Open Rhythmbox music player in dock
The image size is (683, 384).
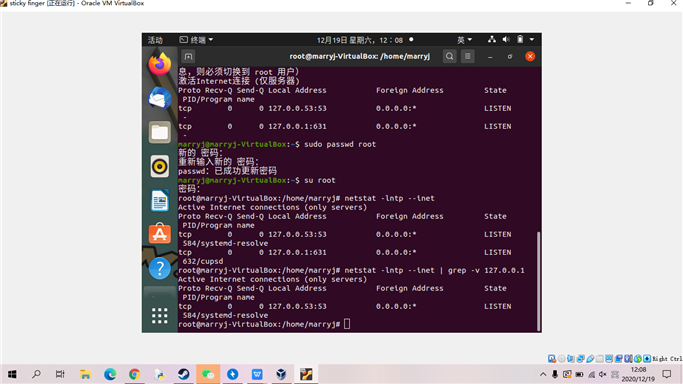pyautogui.click(x=159, y=166)
